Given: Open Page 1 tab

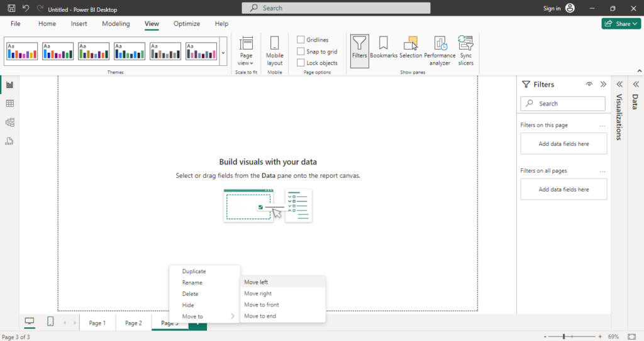Looking at the screenshot, I should click(97, 323).
